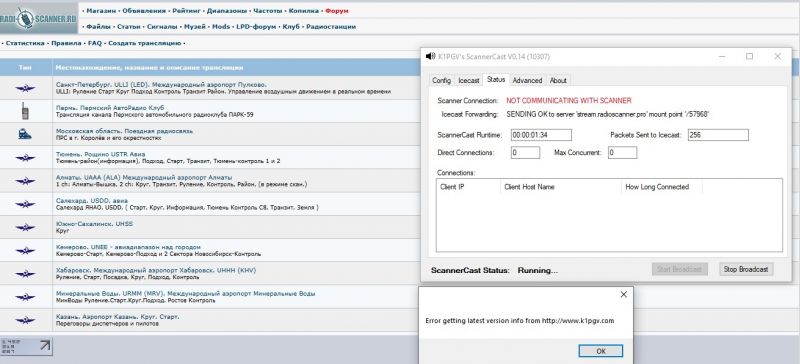
Task: Open the Алматы UAAA airport stream link
Action: pyautogui.click(x=143, y=177)
